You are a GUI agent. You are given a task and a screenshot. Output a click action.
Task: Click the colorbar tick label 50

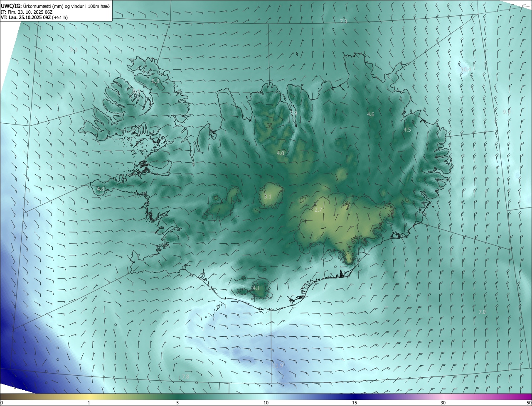(x=529, y=403)
